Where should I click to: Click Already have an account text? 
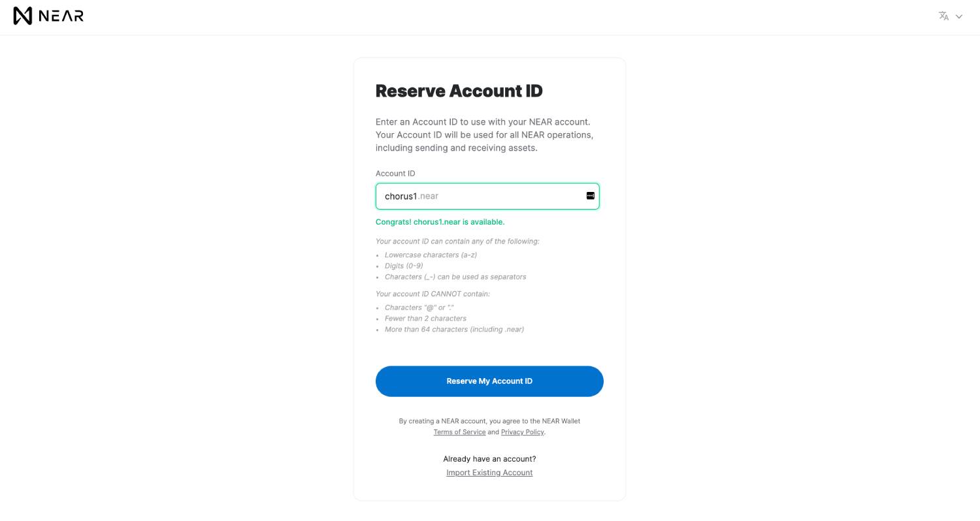[x=489, y=459]
